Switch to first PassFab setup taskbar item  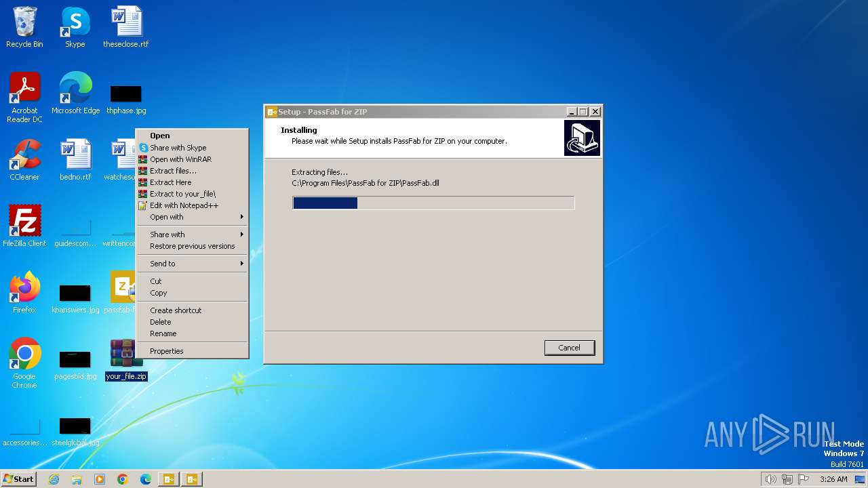point(169,479)
